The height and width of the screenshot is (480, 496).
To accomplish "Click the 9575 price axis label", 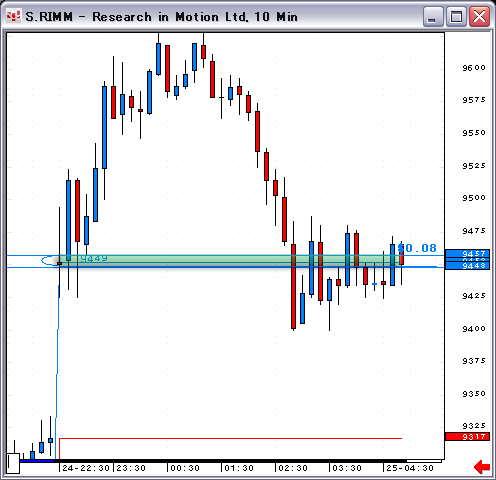I will pos(474,100).
